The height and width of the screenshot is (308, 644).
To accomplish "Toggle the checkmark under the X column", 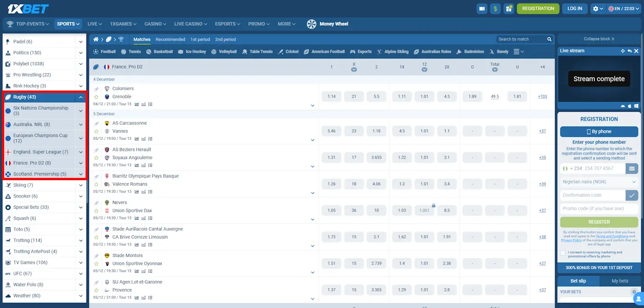I will click(x=354, y=70).
